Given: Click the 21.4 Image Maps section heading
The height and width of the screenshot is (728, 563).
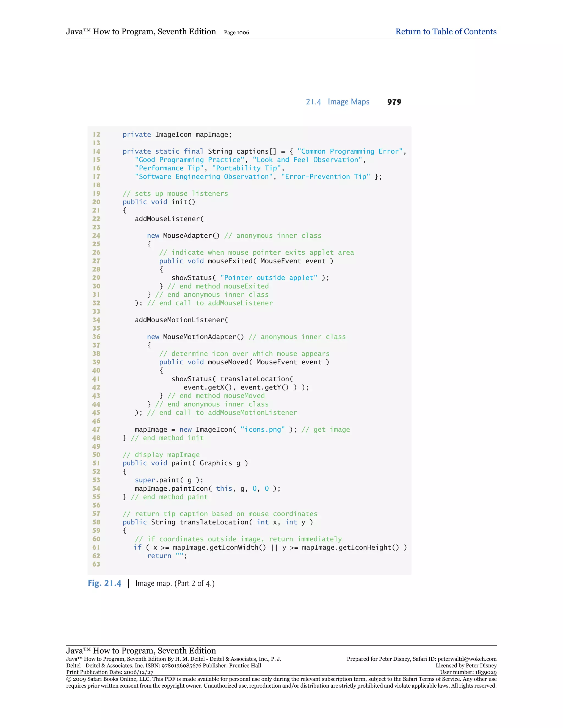Looking at the screenshot, I should pos(337,102).
